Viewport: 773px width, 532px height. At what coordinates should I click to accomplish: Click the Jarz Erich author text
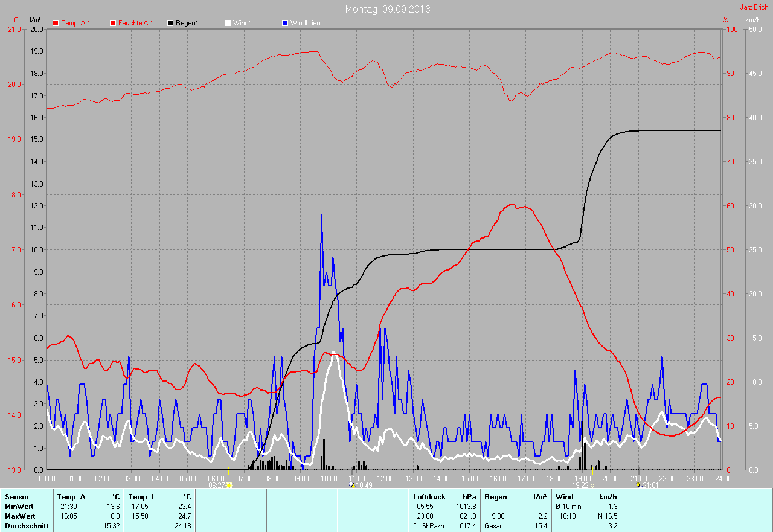[754, 7]
